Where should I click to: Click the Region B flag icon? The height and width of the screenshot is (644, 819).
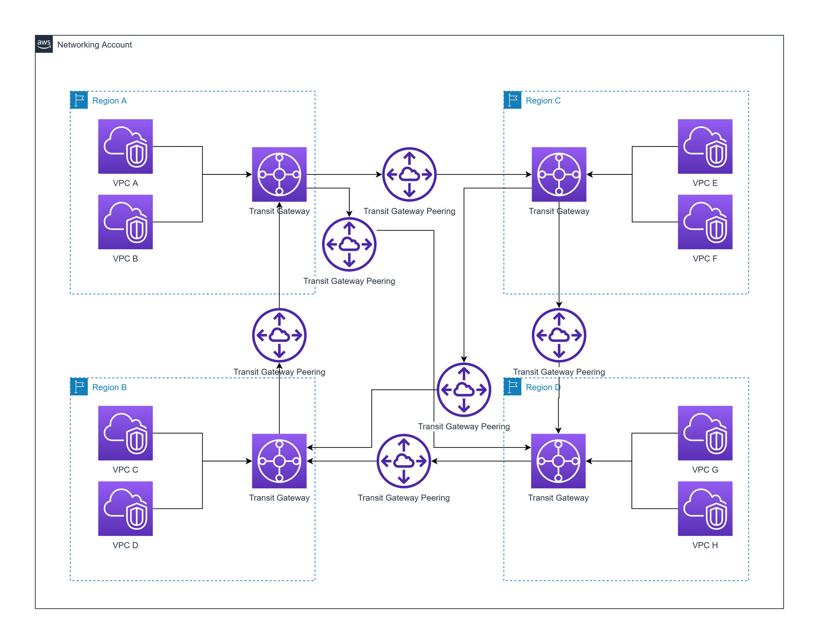[x=79, y=386]
